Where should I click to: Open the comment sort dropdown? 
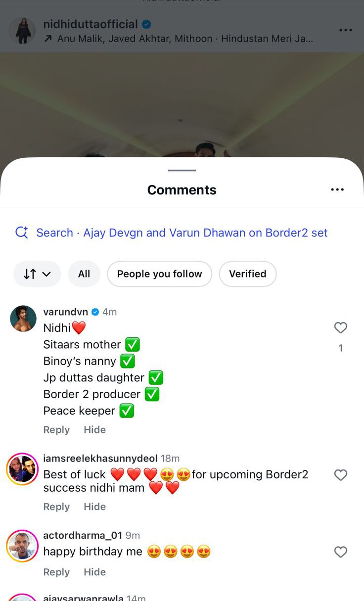(37, 274)
